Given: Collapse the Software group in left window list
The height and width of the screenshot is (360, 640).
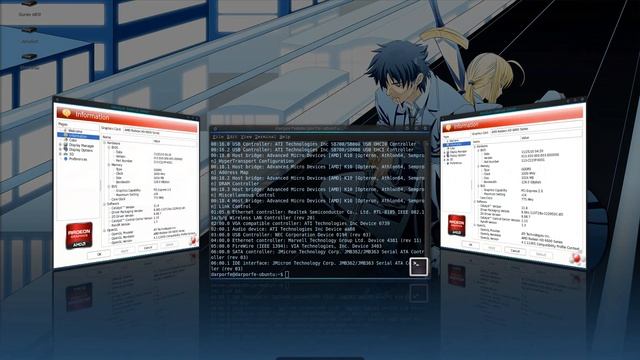Looking at the screenshot, I should [x=104, y=204].
